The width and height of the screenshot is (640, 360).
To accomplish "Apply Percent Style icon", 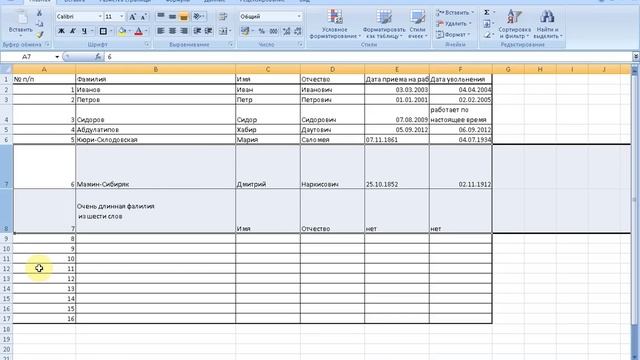I will [x=262, y=31].
